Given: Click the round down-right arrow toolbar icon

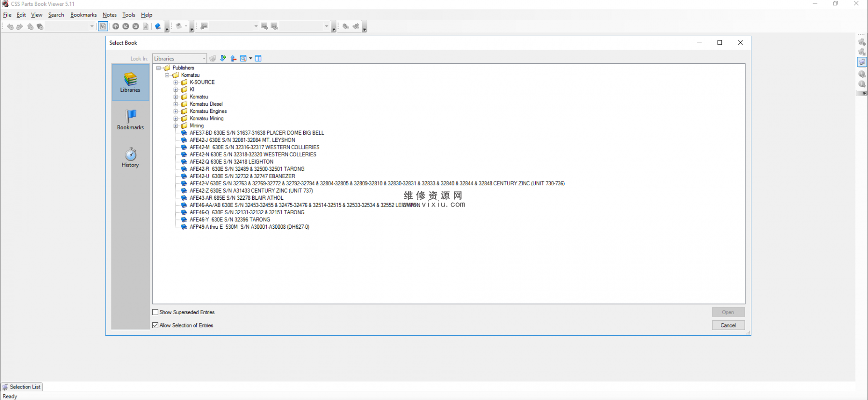Looking at the screenshot, I should pos(136,27).
